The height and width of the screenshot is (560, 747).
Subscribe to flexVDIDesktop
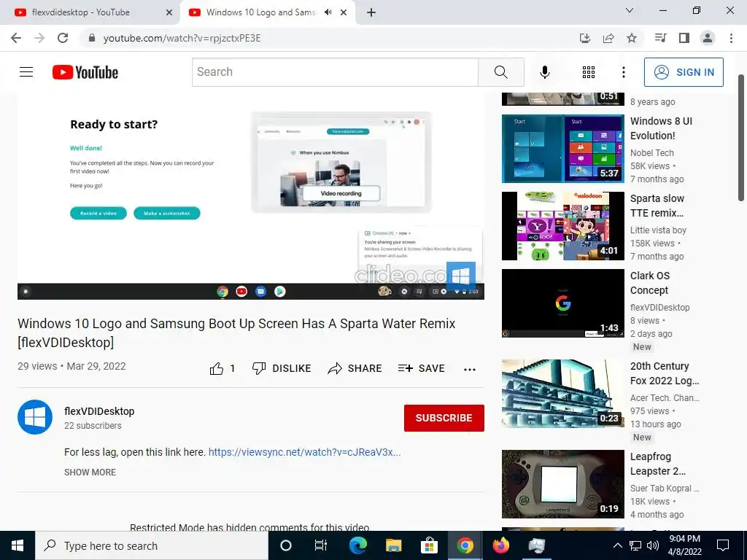click(444, 418)
